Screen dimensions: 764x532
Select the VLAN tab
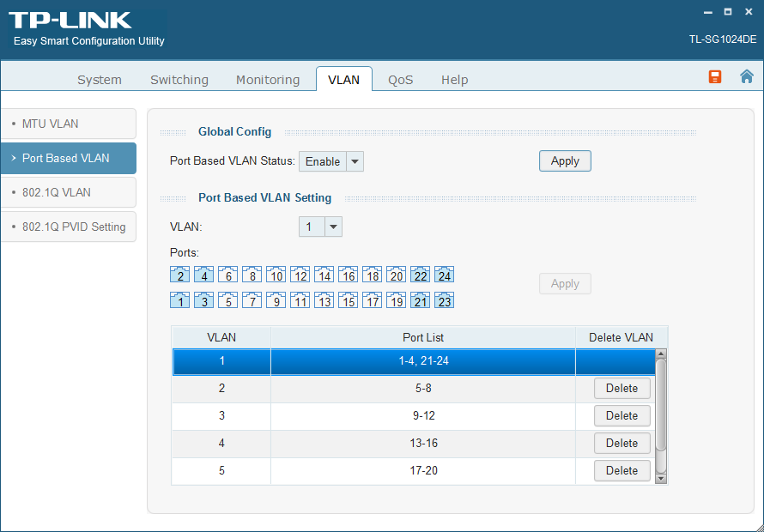tap(344, 80)
